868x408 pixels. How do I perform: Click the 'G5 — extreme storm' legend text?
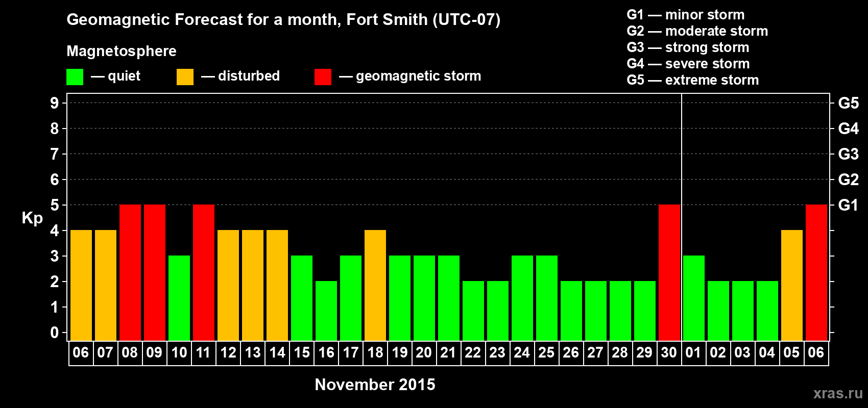[693, 80]
